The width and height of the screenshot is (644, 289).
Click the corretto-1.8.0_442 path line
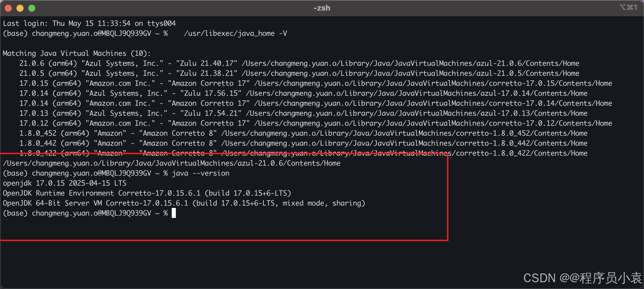coord(303,143)
